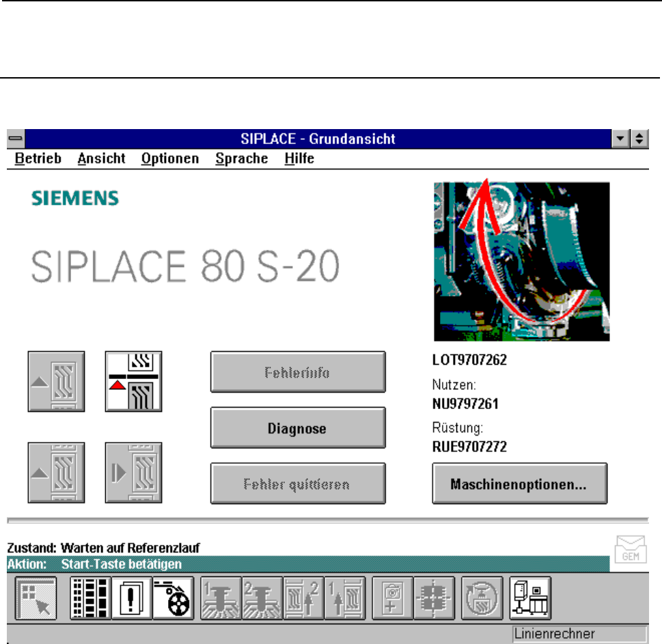The image size is (662, 644).
Task: Click the right-arrow board transport icon
Action: (x=133, y=473)
